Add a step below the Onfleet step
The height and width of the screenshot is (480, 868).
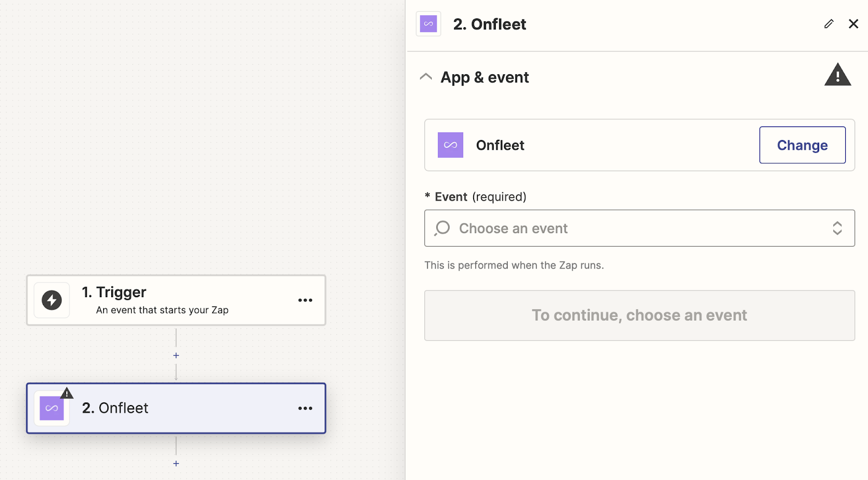(176, 463)
